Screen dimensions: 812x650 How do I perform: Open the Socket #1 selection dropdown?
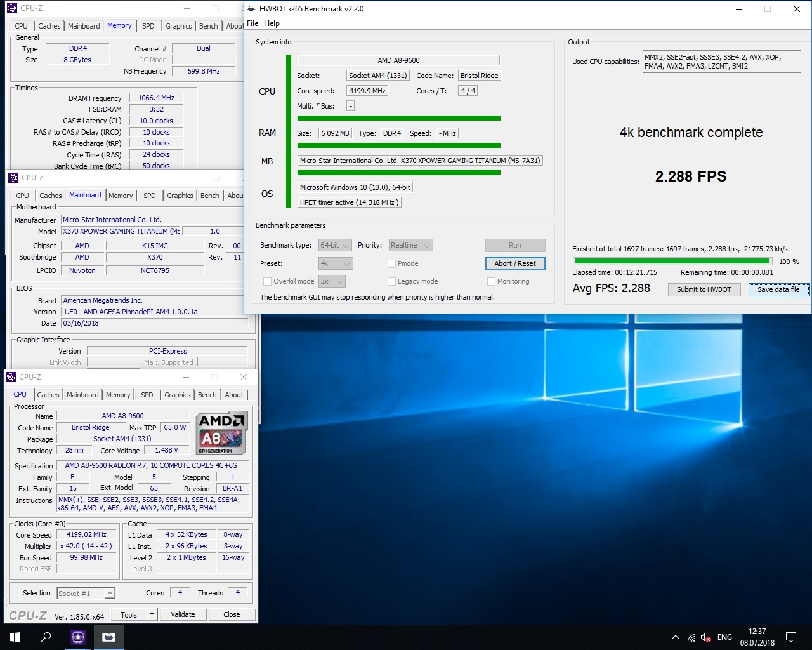point(86,594)
